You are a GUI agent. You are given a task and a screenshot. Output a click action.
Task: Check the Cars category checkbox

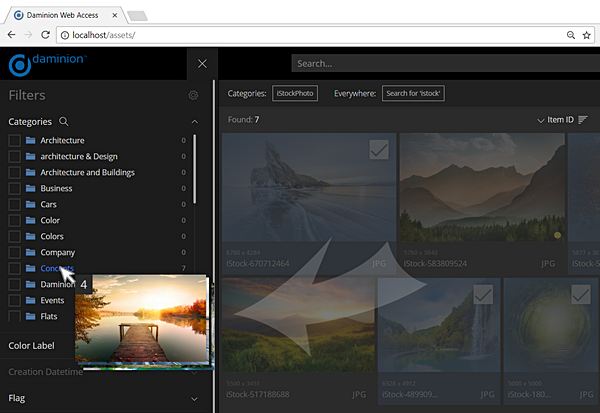tap(15, 204)
